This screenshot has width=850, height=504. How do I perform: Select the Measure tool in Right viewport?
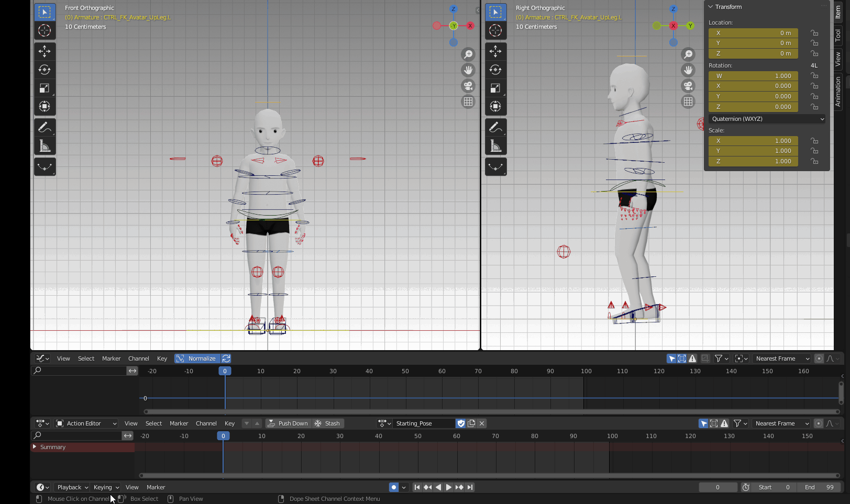[x=495, y=146]
